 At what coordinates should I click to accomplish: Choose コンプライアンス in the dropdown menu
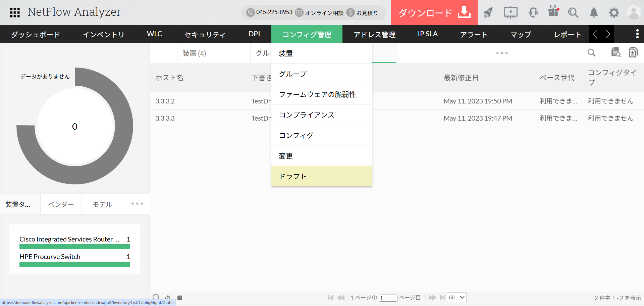(x=307, y=115)
